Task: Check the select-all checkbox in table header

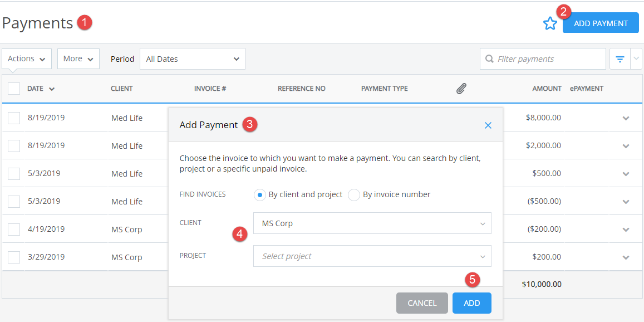Action: 13,88
